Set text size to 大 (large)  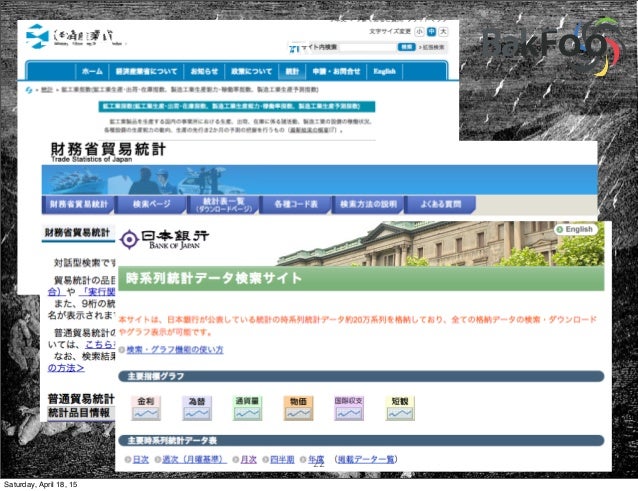click(x=443, y=31)
